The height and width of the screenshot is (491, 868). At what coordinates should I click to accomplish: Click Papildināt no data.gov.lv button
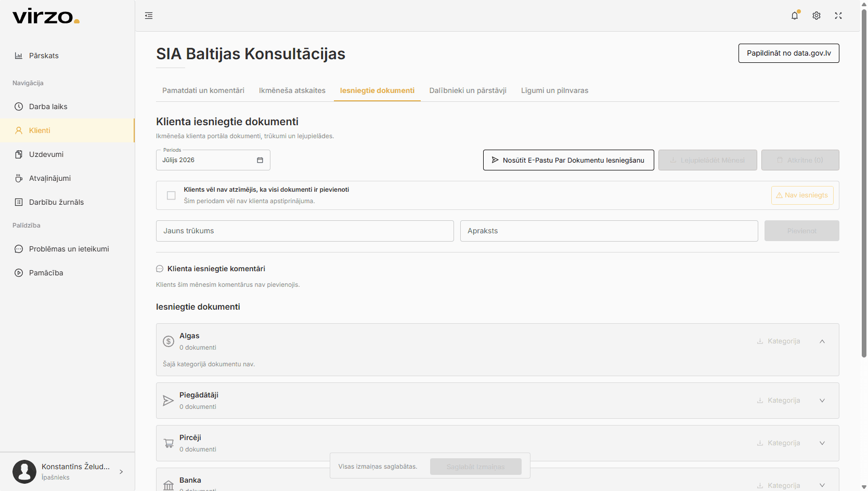(789, 53)
